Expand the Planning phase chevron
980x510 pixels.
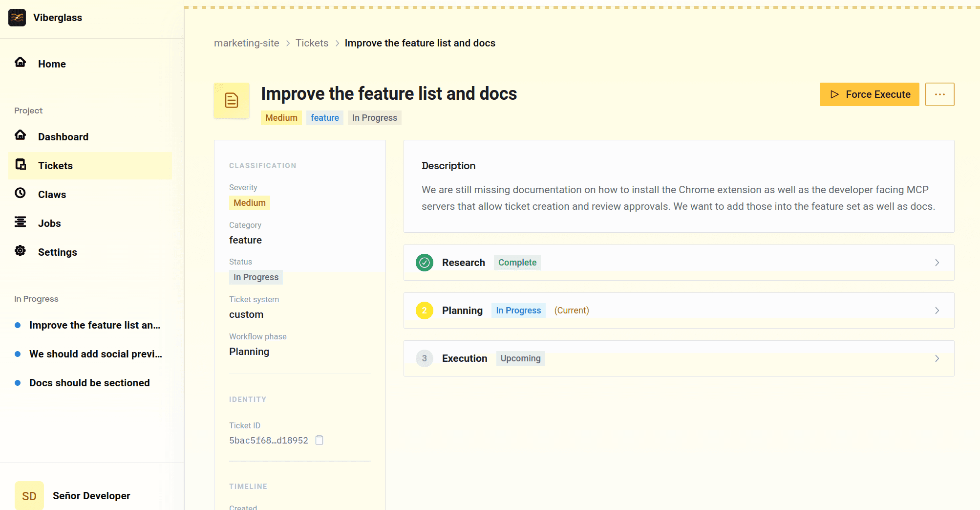(937, 310)
